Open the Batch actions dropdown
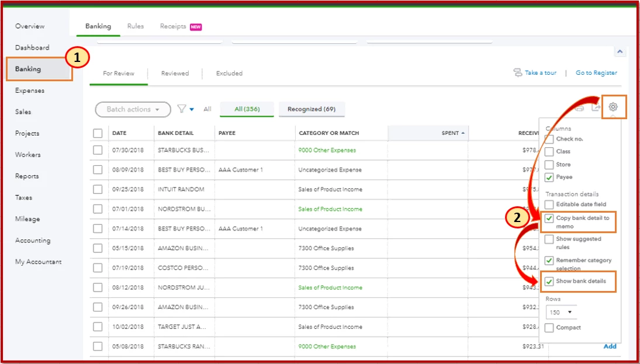This screenshot has width=640, height=364. [x=133, y=109]
